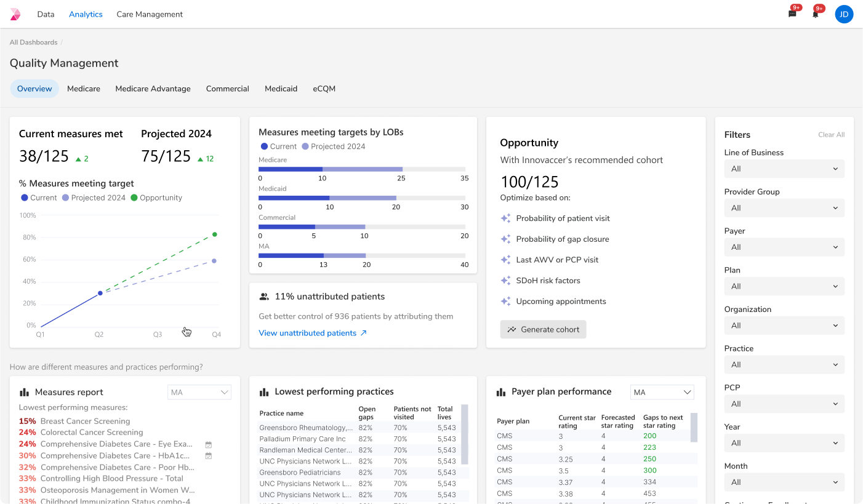
Task: Open the chat messages icon
Action: [x=792, y=14]
